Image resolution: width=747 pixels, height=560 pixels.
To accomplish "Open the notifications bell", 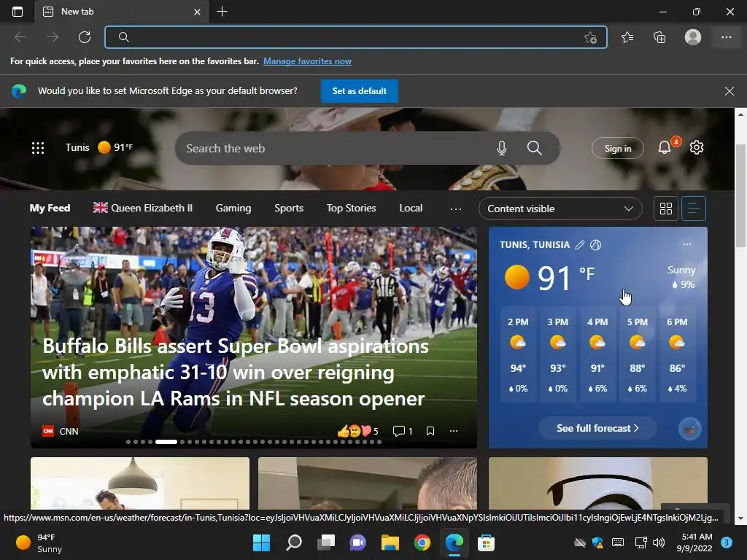I will (x=665, y=147).
